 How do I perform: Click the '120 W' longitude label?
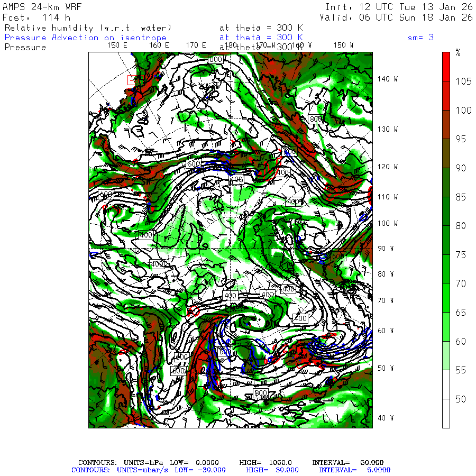(388, 167)
